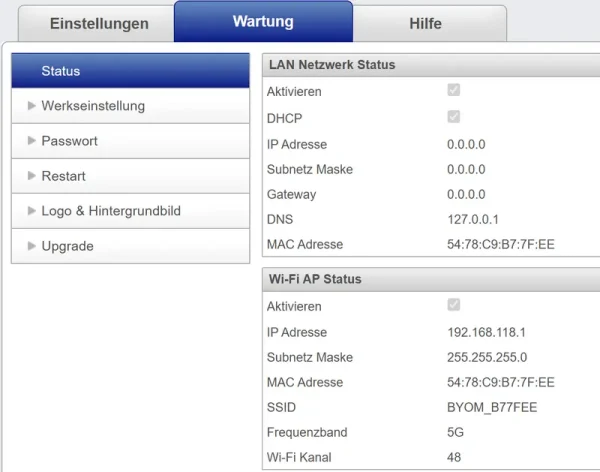Click the arrow icon beside Werkseinstellung

(32, 106)
